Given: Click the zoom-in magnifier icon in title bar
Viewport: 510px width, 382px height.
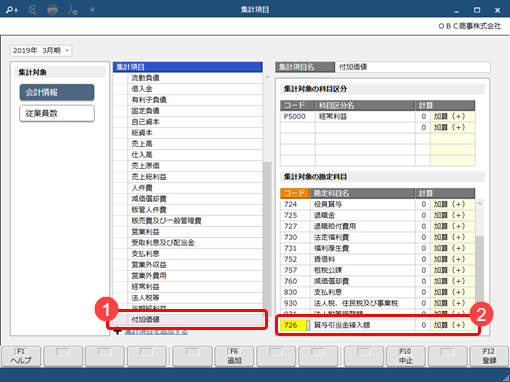Looking at the screenshot, I should point(12,10).
